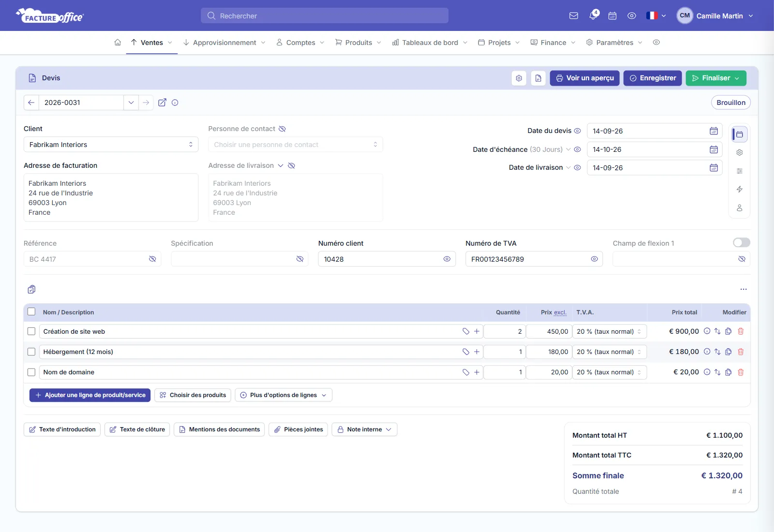Open the Approvisionnement menu
This screenshot has height=532, width=774.
224,43
